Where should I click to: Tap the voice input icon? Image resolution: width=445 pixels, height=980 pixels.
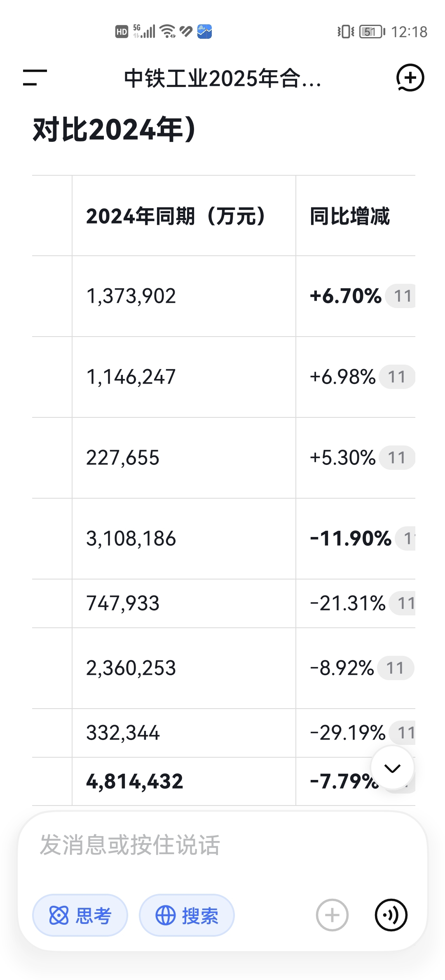pyautogui.click(x=391, y=915)
